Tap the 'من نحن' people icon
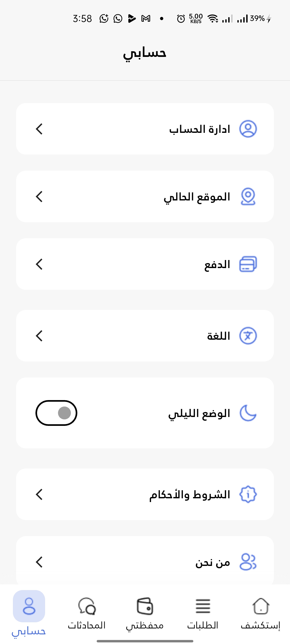The image size is (290, 644). click(248, 562)
